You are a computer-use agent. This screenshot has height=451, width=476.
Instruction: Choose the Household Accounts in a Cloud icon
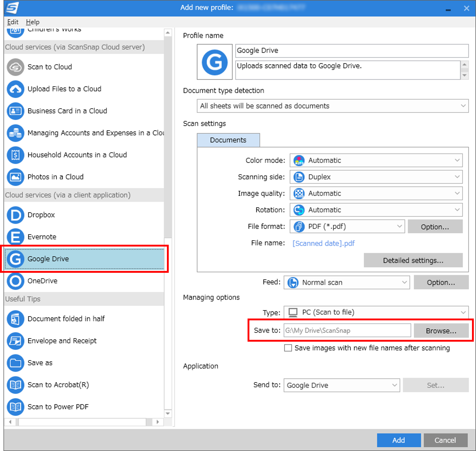[15, 155]
